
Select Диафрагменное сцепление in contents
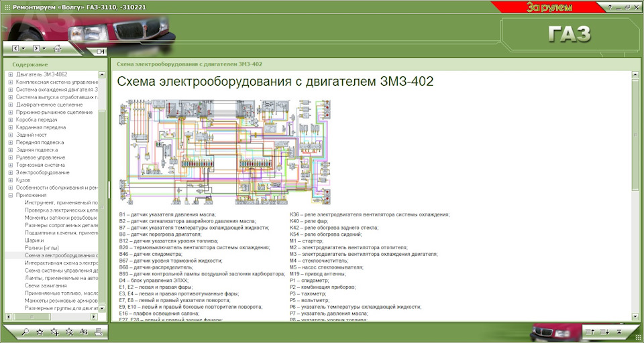click(49, 105)
